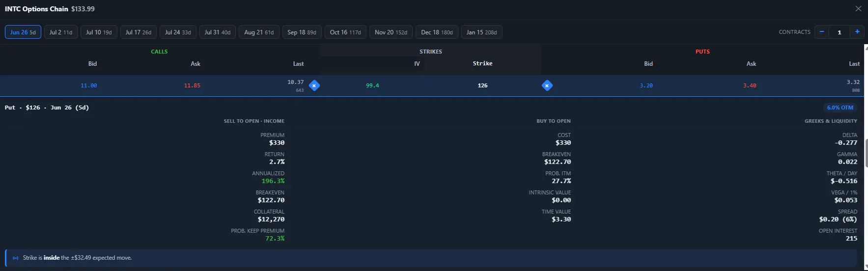Select the Sep 18 89d expiration
The width and height of the screenshot is (868, 271).
coord(302,32)
